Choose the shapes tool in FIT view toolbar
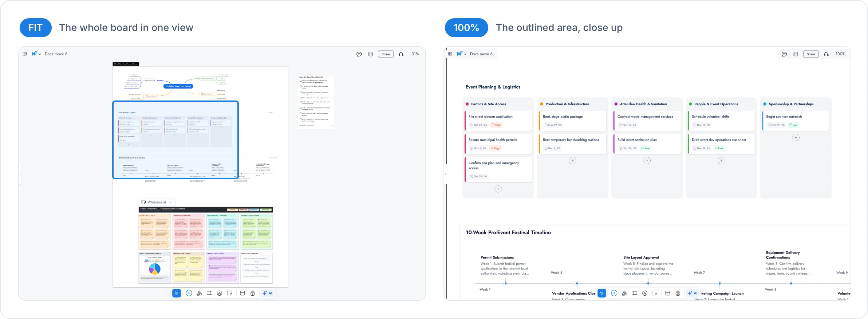Image resolution: width=868 pixels, height=319 pixels. [x=199, y=293]
